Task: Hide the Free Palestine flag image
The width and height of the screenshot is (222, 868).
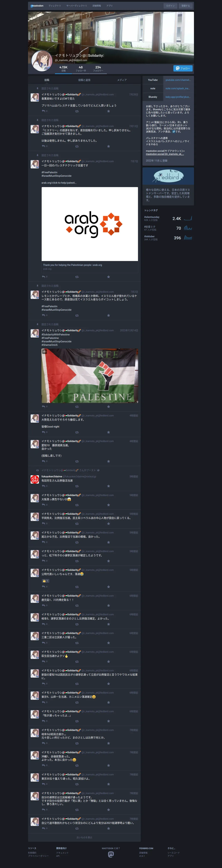Action: 44,352
